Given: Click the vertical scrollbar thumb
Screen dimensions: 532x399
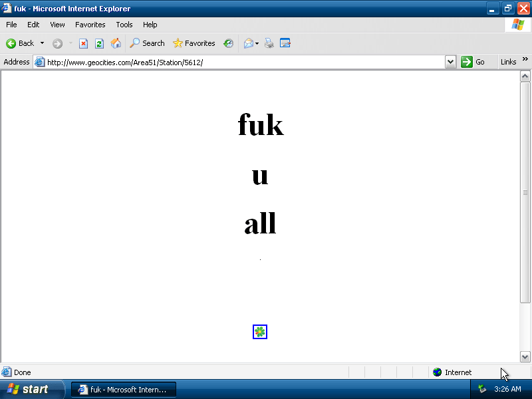Looking at the screenshot, I should pos(525,192).
